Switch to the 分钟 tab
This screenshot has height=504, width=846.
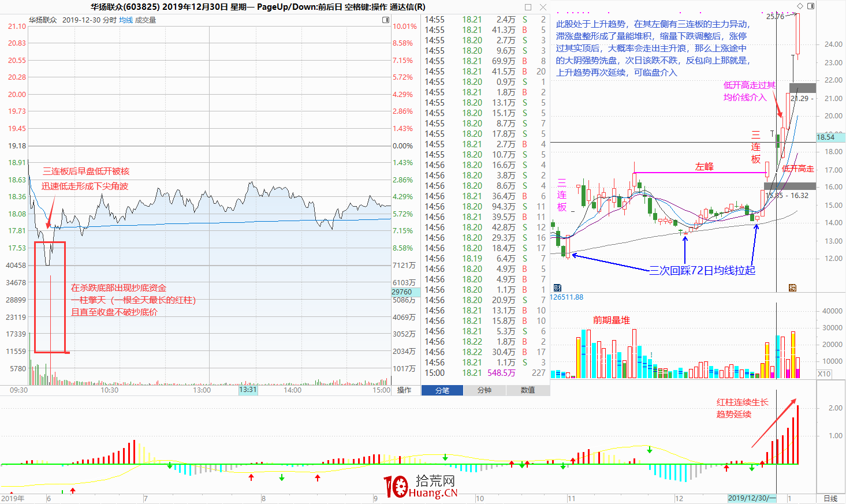point(485,390)
